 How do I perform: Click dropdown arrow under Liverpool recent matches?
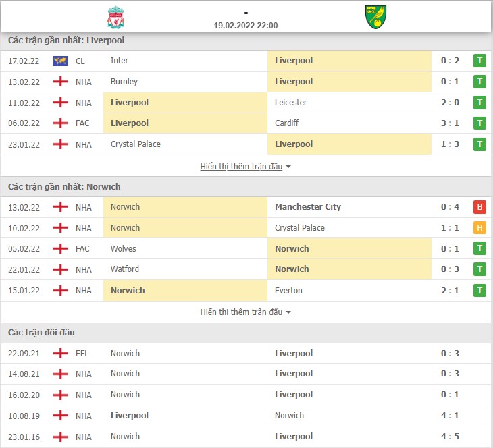click(288, 167)
